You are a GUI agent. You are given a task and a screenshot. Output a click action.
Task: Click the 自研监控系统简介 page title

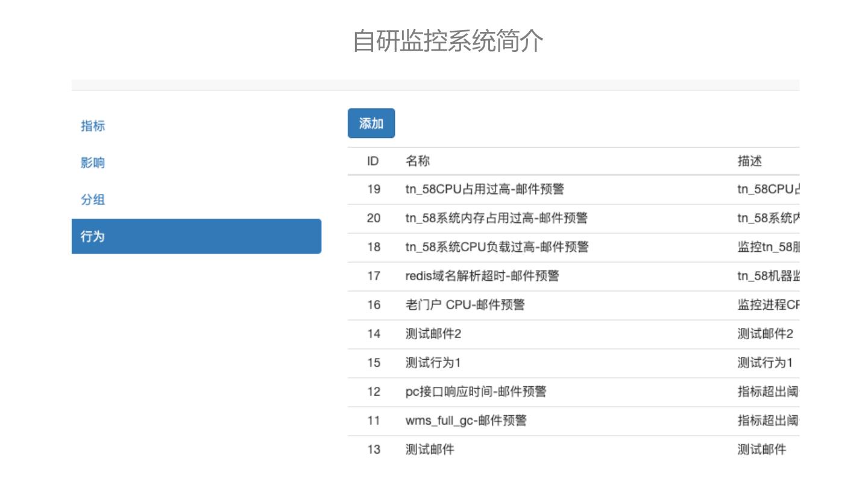[x=448, y=41]
